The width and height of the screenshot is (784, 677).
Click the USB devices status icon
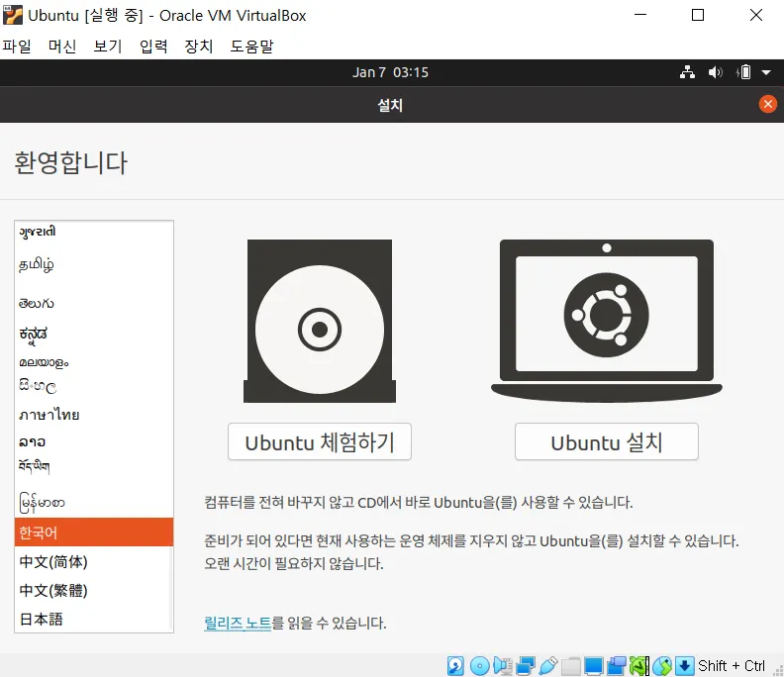(x=548, y=666)
